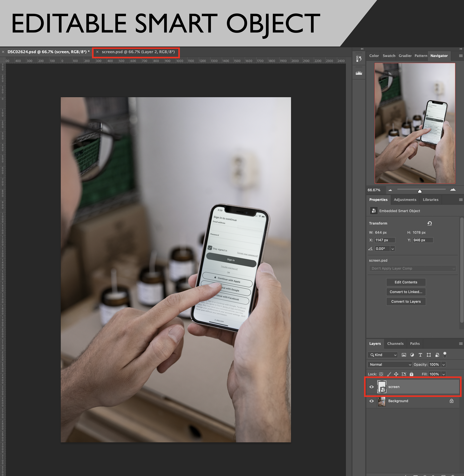Filter layers by adjustment layers
464x476 pixels.
[412, 355]
